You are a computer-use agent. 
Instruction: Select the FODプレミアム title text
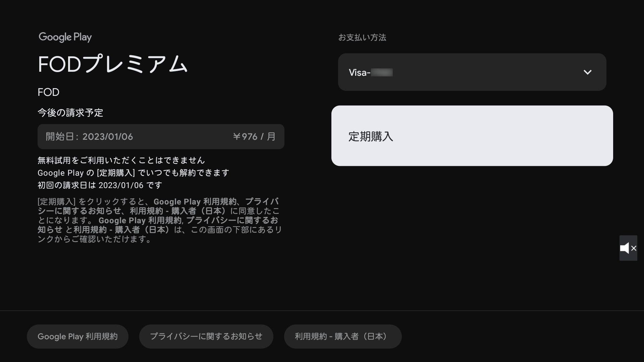point(113,64)
